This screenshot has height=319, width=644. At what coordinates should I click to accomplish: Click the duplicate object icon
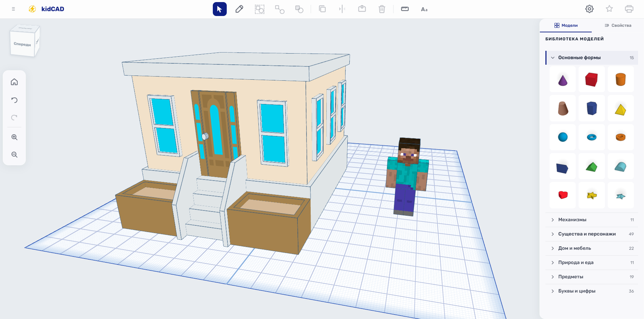tap(323, 9)
